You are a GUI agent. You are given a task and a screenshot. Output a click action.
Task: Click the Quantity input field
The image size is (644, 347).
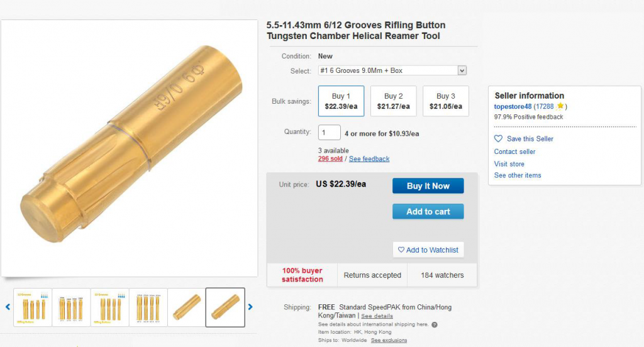pyautogui.click(x=329, y=133)
